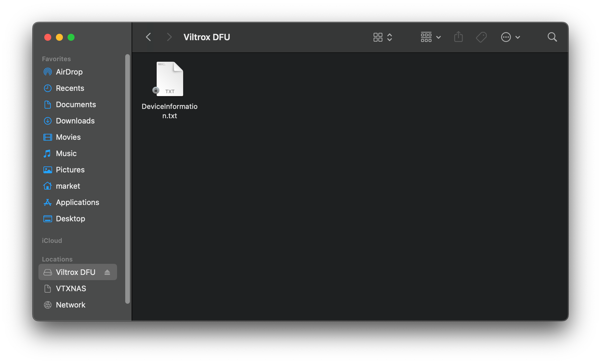Expand the More actions dropdown arrow
The image size is (601, 364).
[x=518, y=37]
